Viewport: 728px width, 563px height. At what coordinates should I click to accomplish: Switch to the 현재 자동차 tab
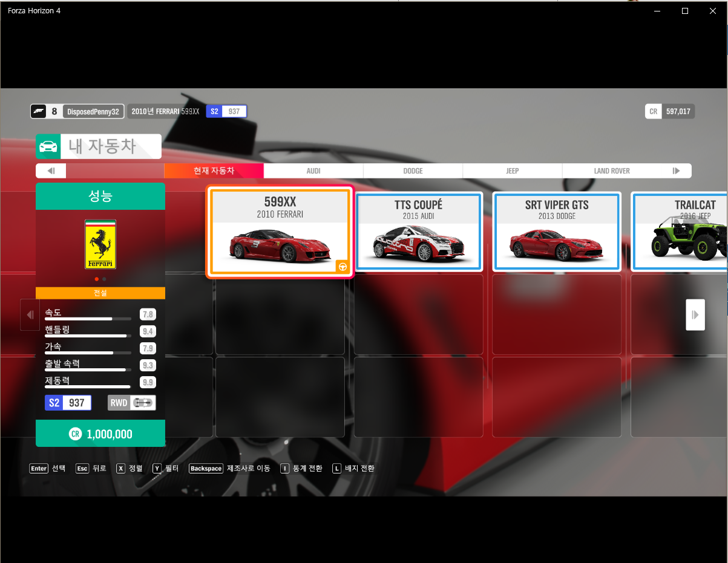coord(214,171)
